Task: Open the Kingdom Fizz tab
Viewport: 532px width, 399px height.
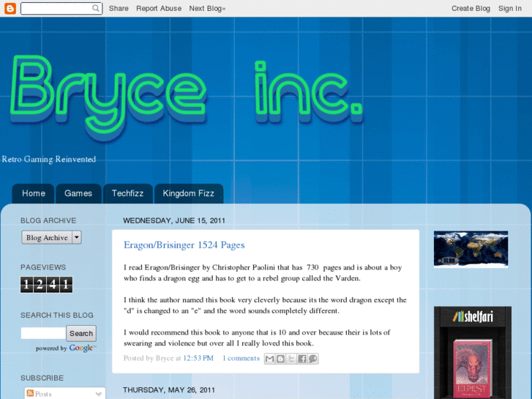Action: (x=189, y=193)
